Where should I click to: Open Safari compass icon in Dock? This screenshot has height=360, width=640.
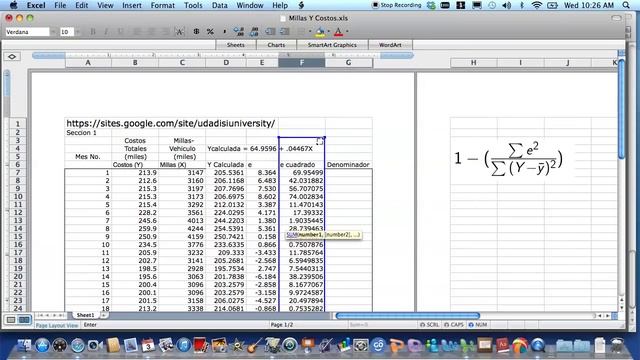[78, 345]
